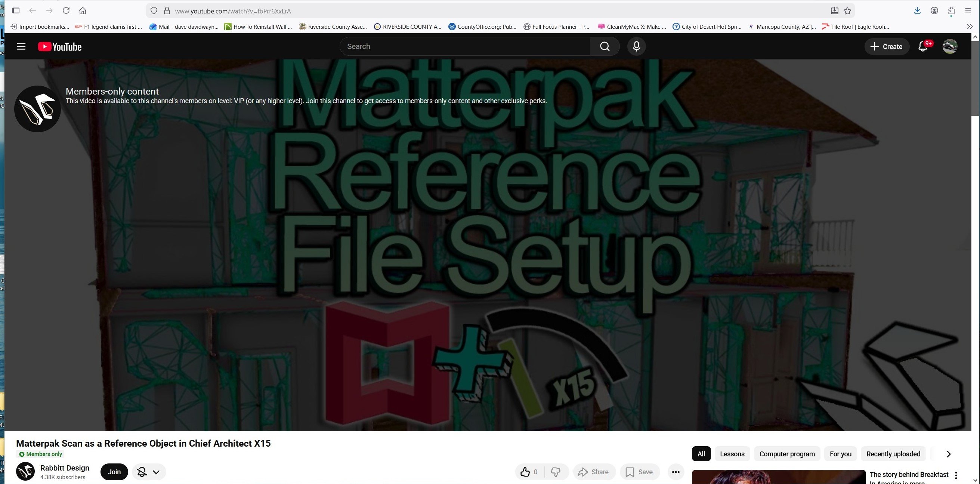Start voice search with microphone icon
Viewport: 980px width, 484px height.
point(636,46)
